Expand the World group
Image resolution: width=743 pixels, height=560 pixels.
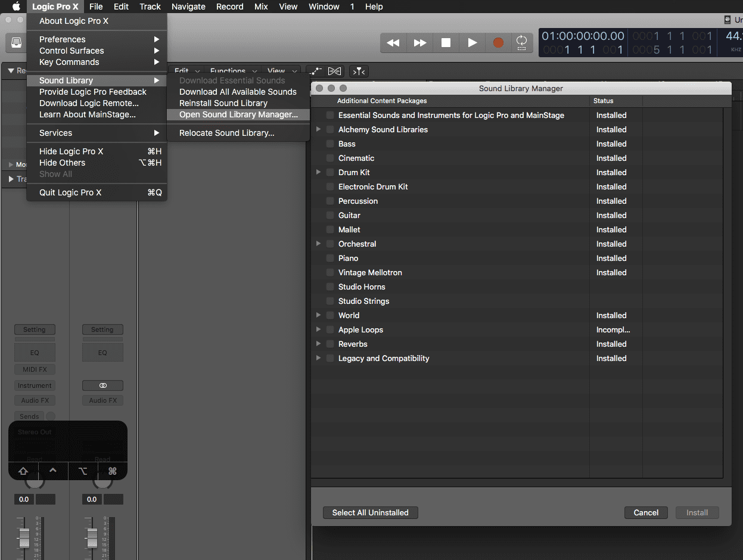(x=319, y=315)
